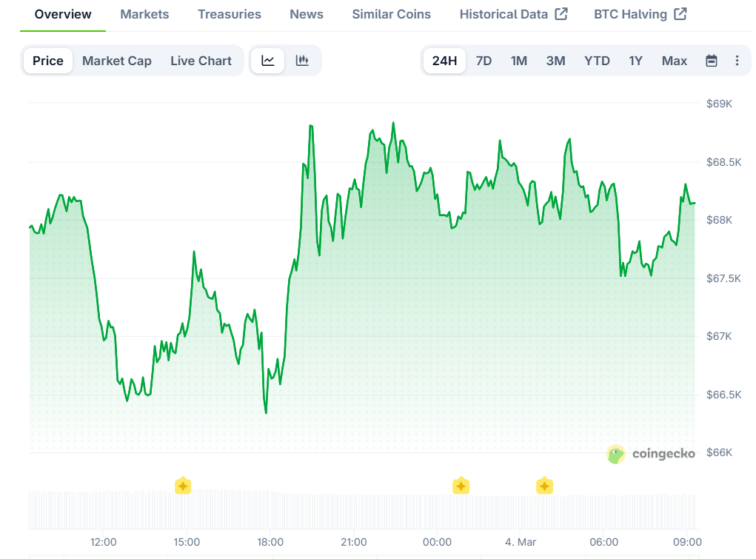
Task: Switch chart range to 1Y
Action: click(x=635, y=61)
